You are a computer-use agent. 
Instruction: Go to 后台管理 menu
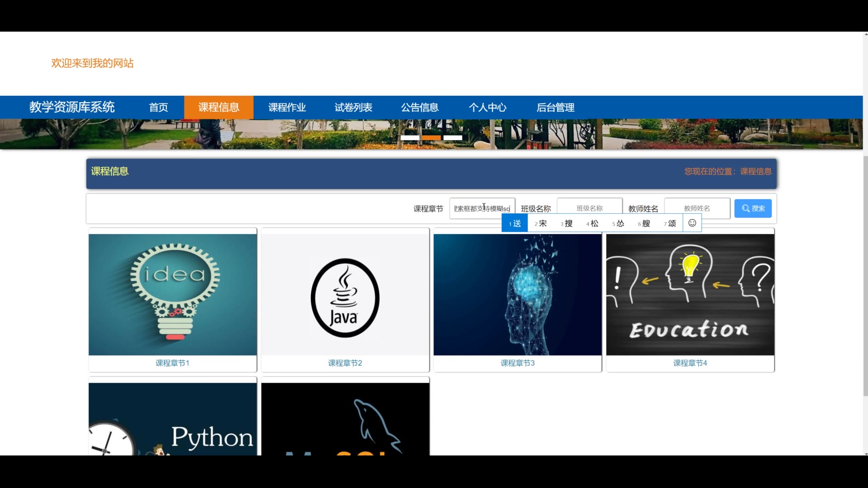click(x=555, y=108)
